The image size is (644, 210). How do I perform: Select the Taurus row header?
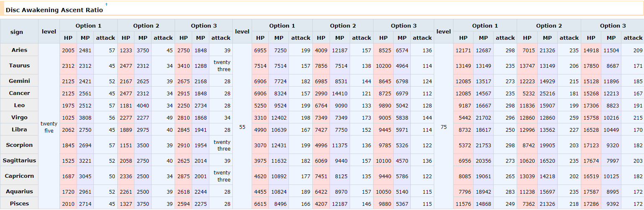click(19, 66)
